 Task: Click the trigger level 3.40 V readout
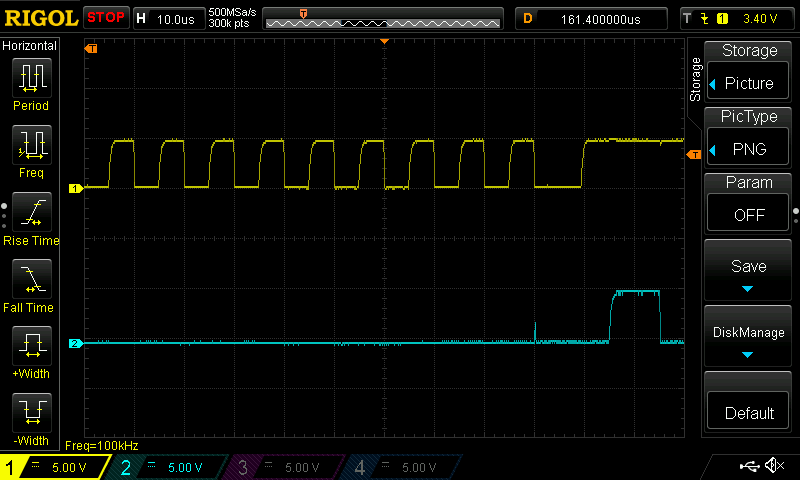pos(760,19)
